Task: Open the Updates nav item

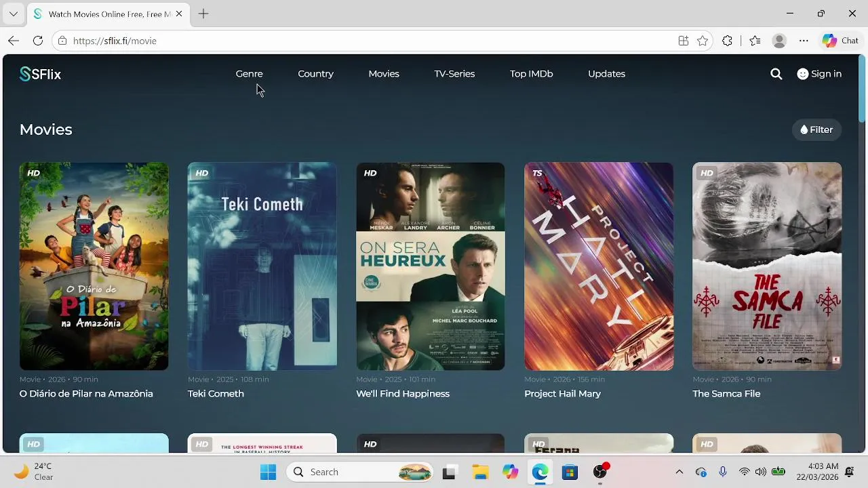Action: click(606, 74)
